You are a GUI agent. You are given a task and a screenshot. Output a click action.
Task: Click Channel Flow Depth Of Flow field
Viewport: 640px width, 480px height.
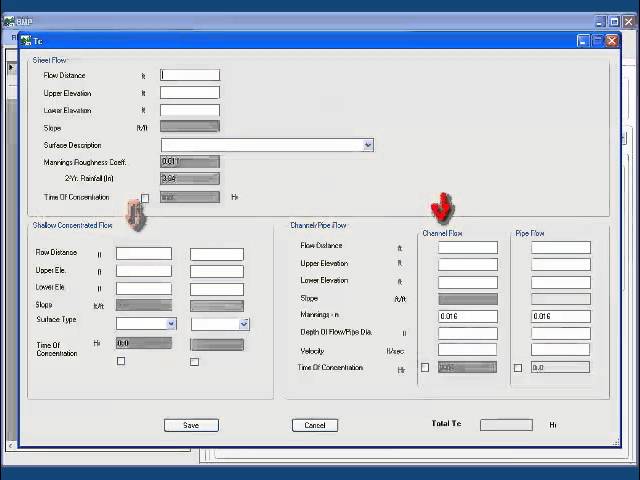[x=468, y=333]
